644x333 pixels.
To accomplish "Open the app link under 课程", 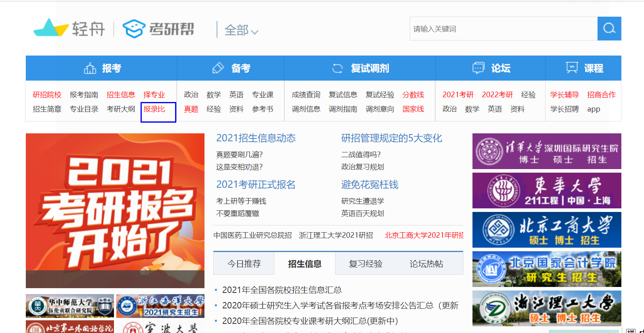I will click(594, 109).
